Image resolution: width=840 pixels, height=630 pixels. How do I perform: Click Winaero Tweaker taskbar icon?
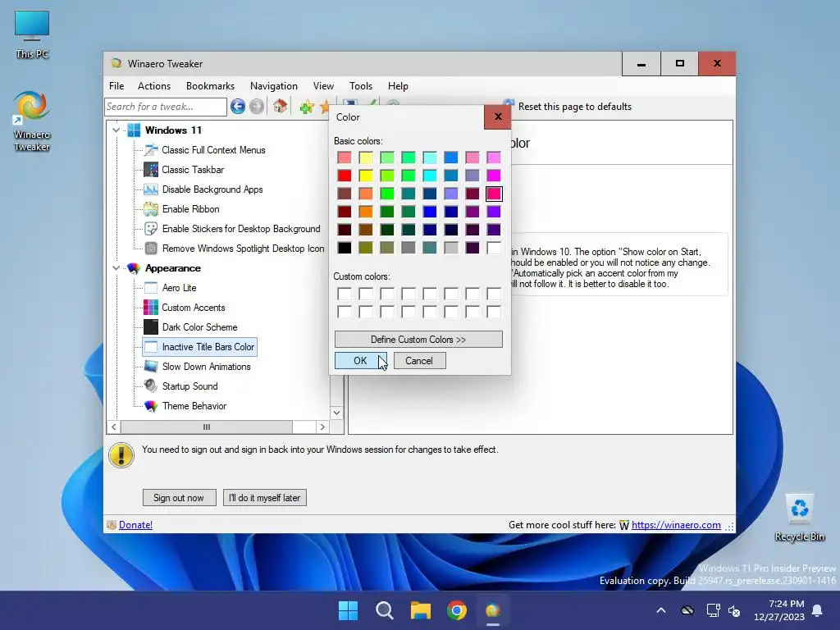click(x=493, y=610)
